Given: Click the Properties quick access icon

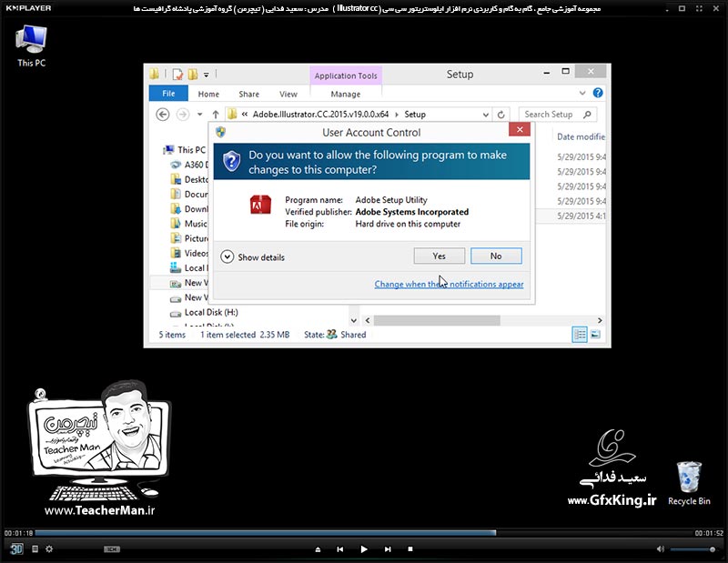Looking at the screenshot, I should pyautogui.click(x=177, y=75).
